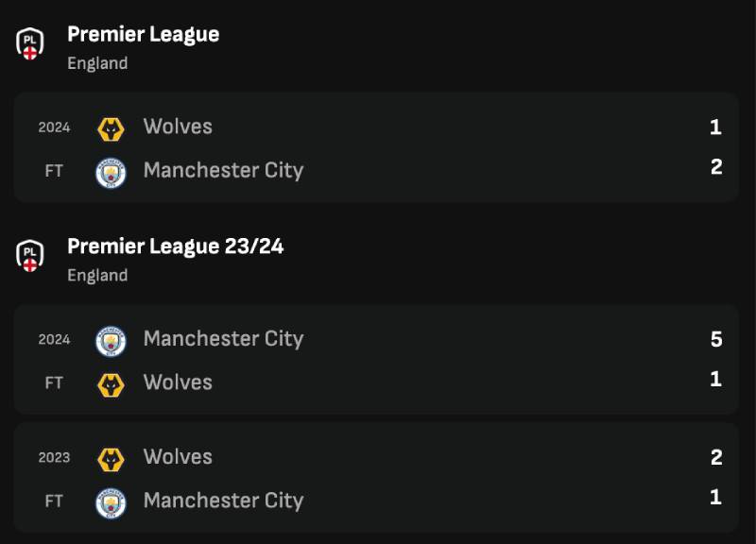The image size is (756, 544).
Task: Click the 2023 year label
Action: click(x=54, y=458)
